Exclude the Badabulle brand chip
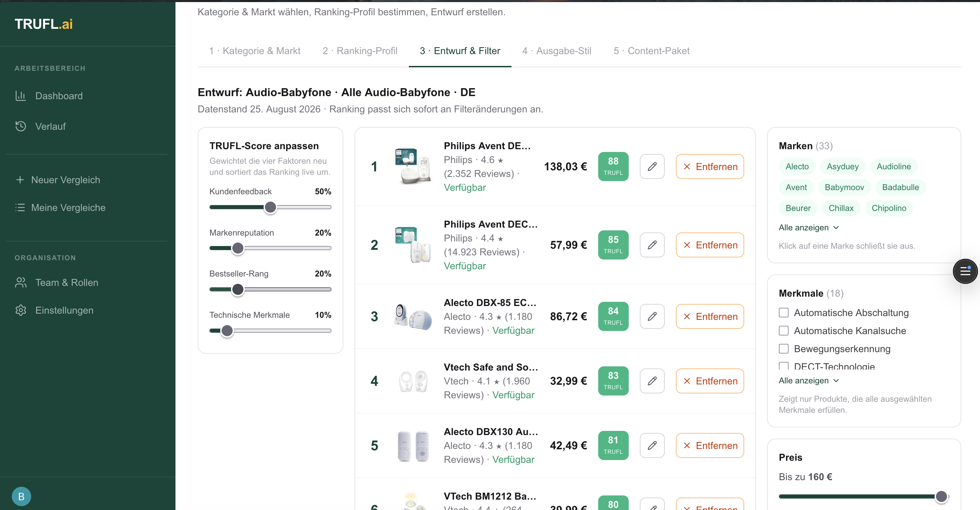Viewport: 980px width, 510px height. [x=901, y=187]
